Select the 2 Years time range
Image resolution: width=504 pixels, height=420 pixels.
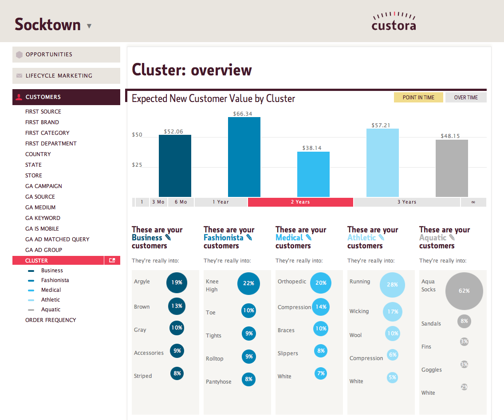point(300,202)
